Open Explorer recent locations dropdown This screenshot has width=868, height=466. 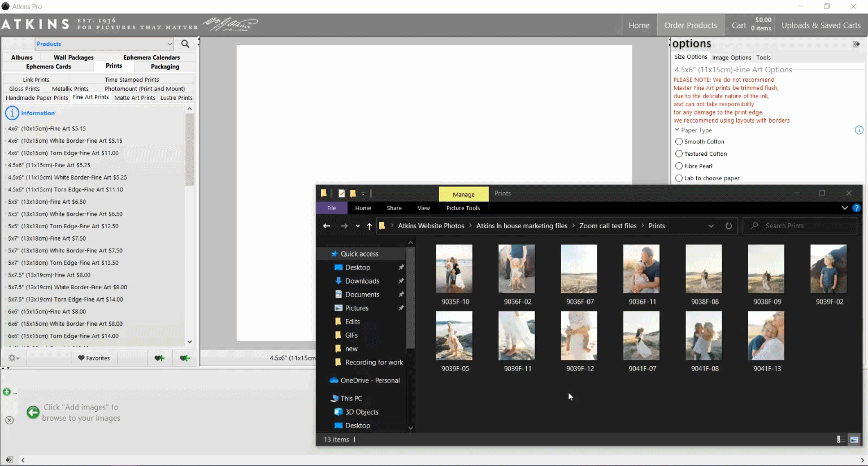click(x=358, y=226)
